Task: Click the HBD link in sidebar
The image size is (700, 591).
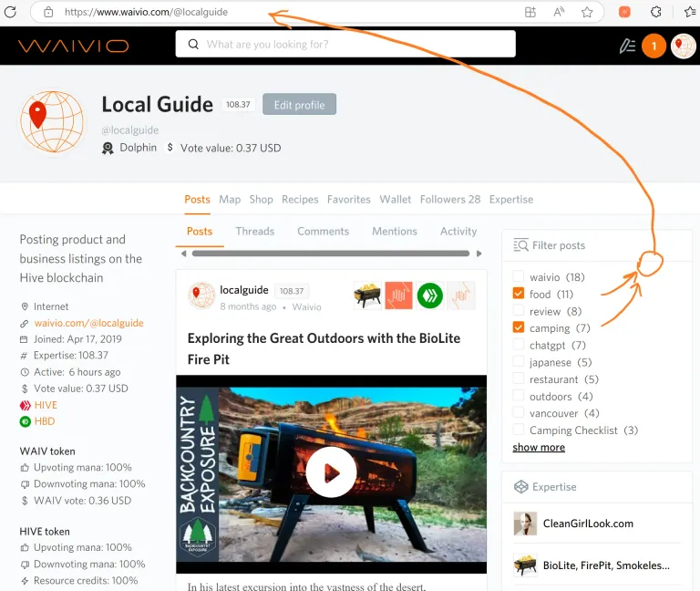Action: (44, 421)
